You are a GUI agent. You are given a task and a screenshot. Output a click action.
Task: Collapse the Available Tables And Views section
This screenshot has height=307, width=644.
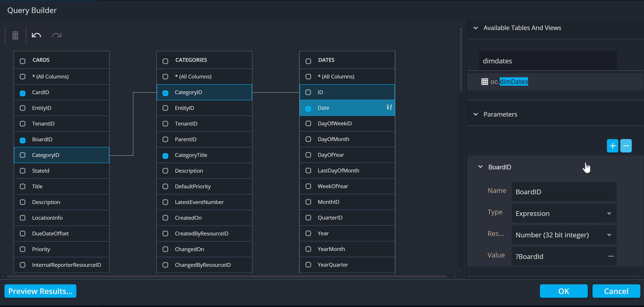(x=476, y=28)
